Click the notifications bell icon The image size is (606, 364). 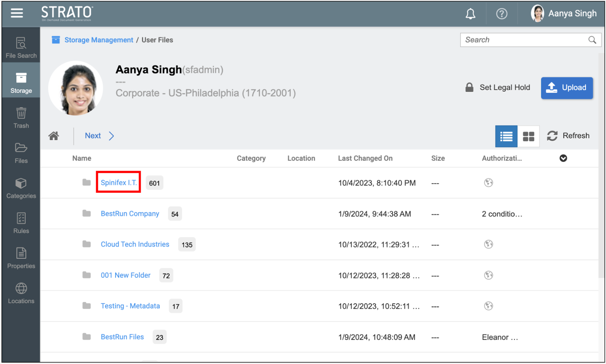(x=470, y=14)
